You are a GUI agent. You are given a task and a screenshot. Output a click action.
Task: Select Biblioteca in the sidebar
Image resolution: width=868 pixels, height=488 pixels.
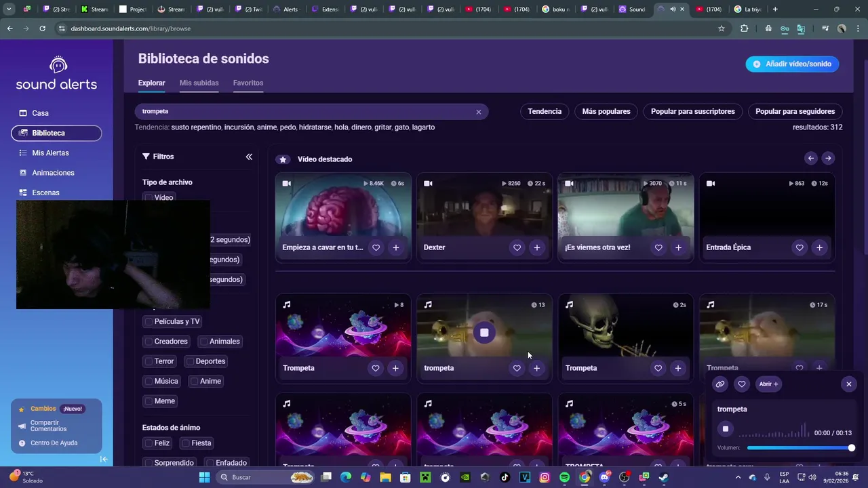(x=56, y=134)
